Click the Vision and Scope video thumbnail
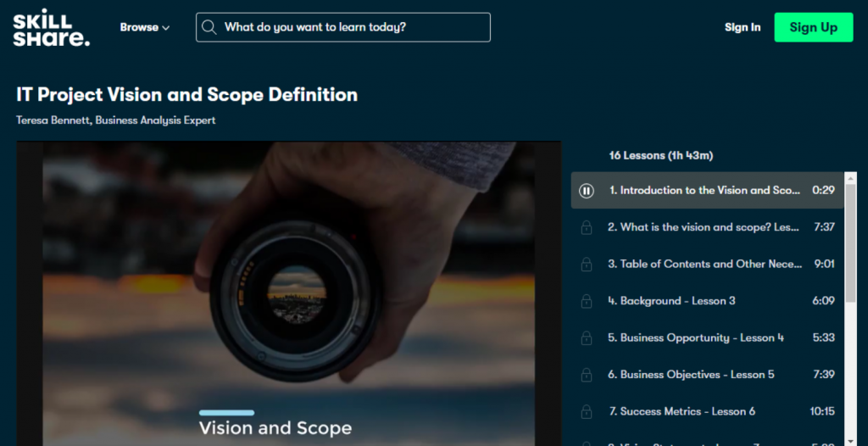This screenshot has width=868, height=446. pyautogui.click(x=288, y=293)
